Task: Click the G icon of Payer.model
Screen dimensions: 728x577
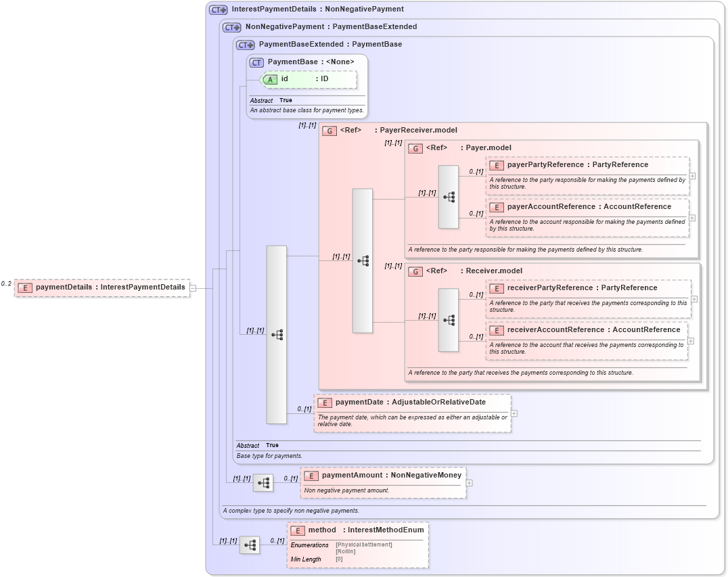Action: click(415, 149)
